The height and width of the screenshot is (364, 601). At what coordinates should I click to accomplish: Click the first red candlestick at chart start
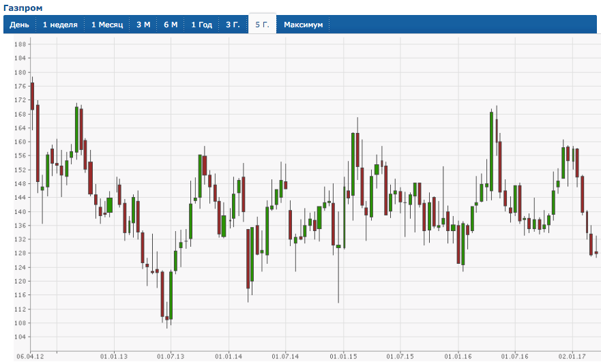(x=32, y=96)
